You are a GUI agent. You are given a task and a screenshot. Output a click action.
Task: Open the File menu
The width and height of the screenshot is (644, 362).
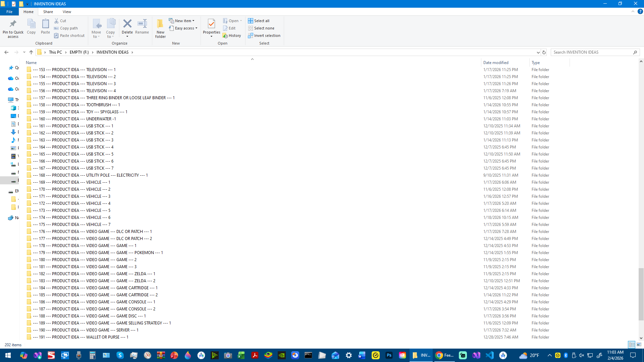[x=9, y=12]
